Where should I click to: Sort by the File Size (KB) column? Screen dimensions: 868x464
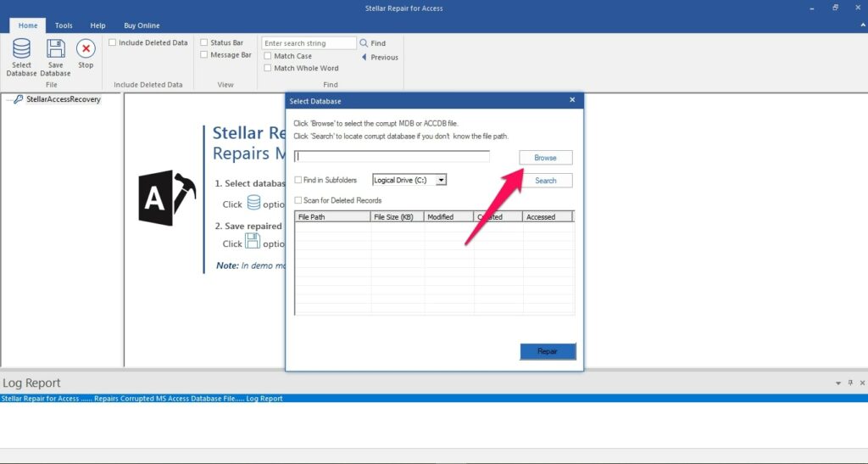397,217
